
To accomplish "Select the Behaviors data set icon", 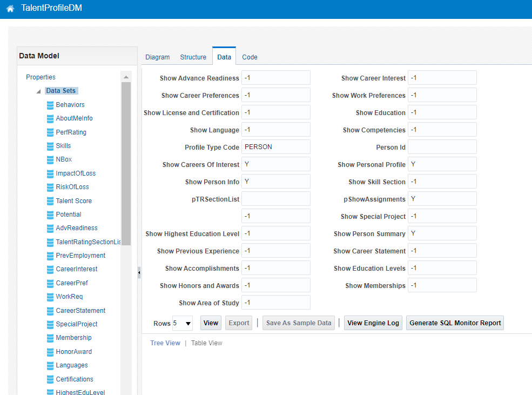I will click(x=51, y=104).
